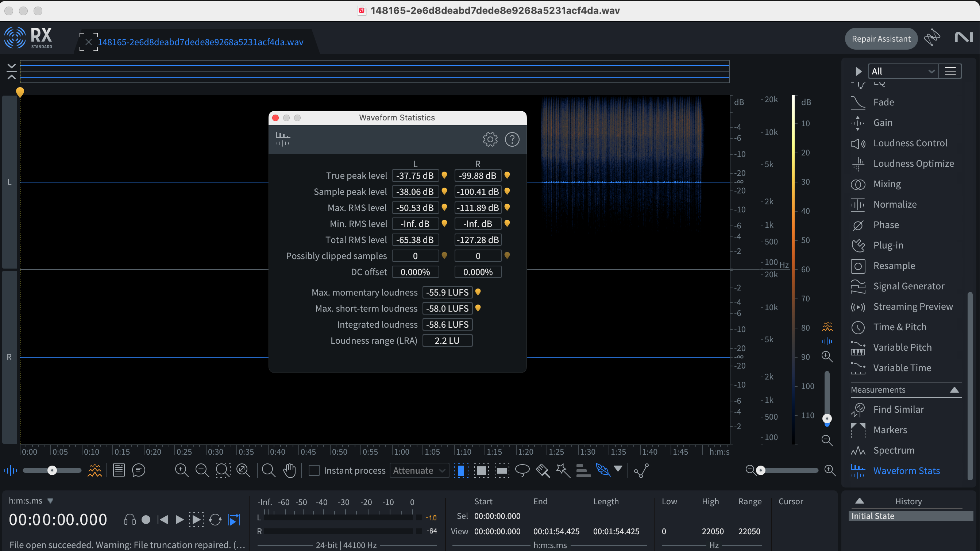
Task: Toggle R channel selector on waveform
Action: 9,357
